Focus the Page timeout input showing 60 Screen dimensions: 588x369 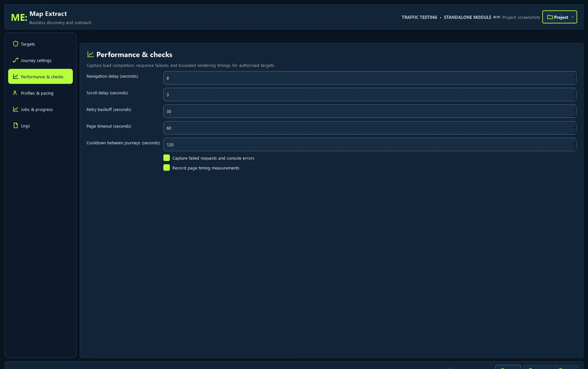pyautogui.click(x=370, y=128)
